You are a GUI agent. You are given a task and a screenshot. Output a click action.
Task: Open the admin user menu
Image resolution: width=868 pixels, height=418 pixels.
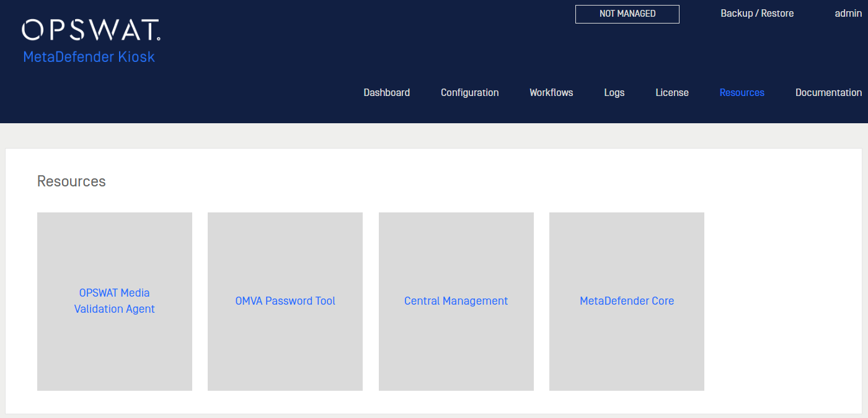tap(848, 14)
